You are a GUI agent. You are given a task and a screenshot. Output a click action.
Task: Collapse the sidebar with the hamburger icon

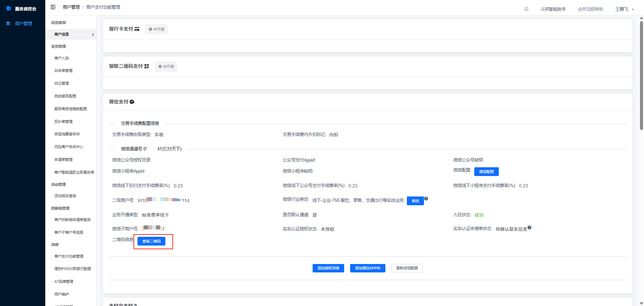[53, 7]
